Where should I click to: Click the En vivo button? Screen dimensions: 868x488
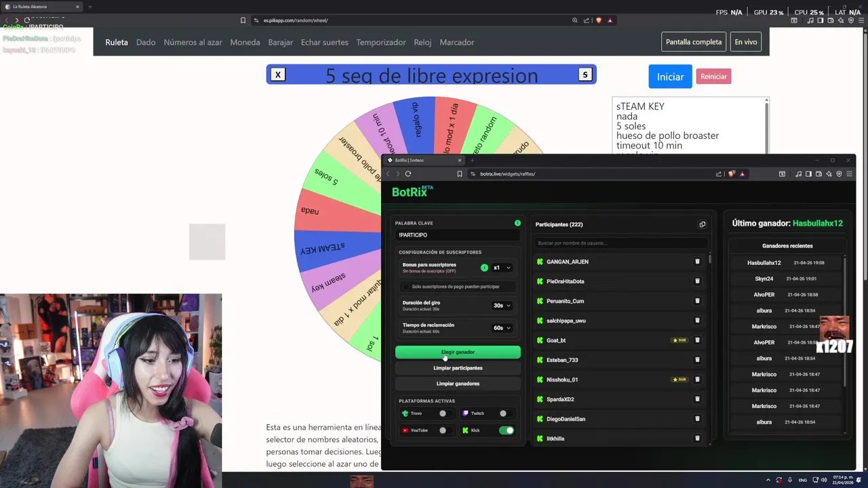pos(746,42)
